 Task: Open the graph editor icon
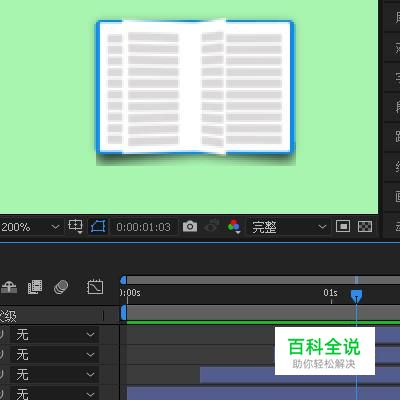(95, 287)
